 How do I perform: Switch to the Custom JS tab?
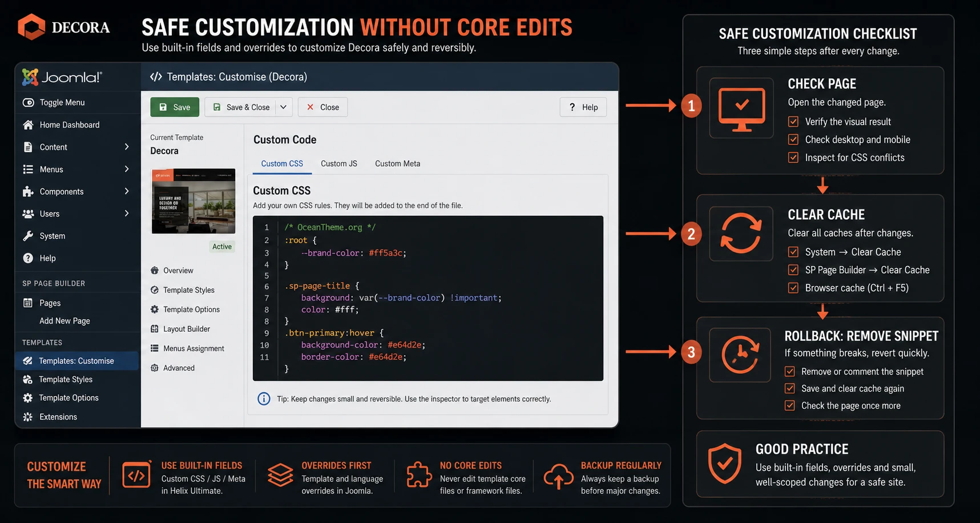tap(339, 163)
